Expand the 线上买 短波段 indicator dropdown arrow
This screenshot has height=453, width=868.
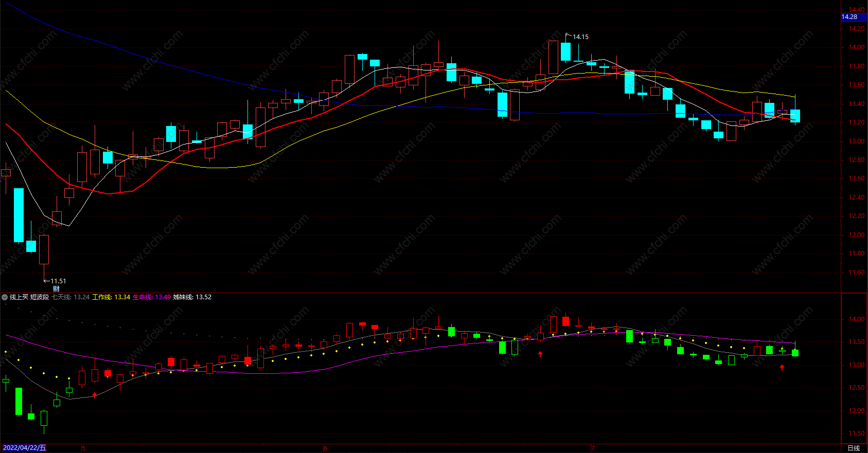pyautogui.click(x=5, y=297)
